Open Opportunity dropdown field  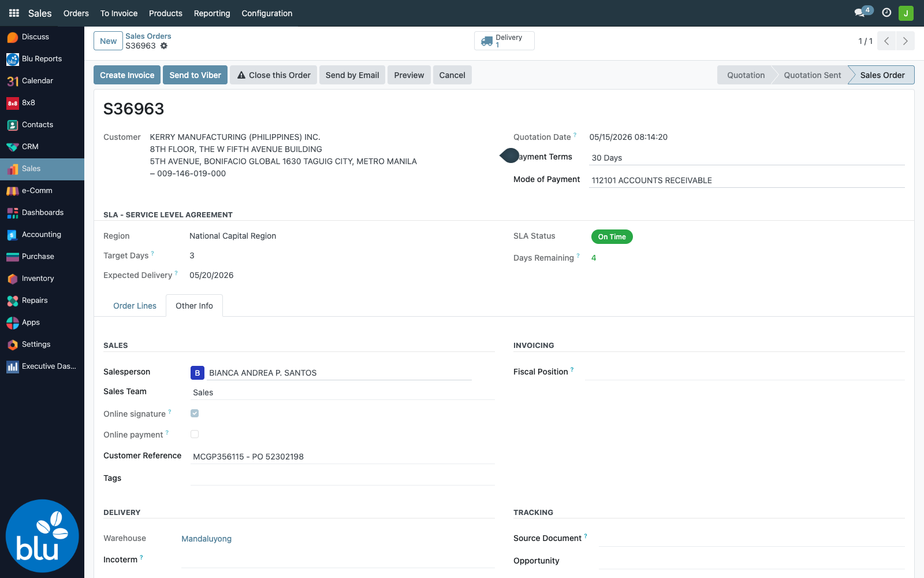pyautogui.click(x=752, y=561)
